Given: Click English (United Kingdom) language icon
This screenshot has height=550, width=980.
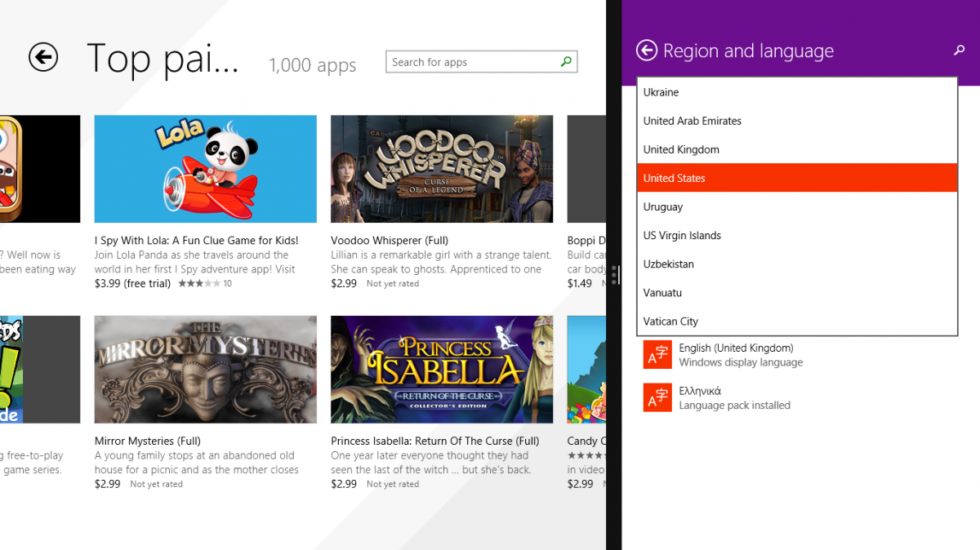Looking at the screenshot, I should [x=657, y=354].
